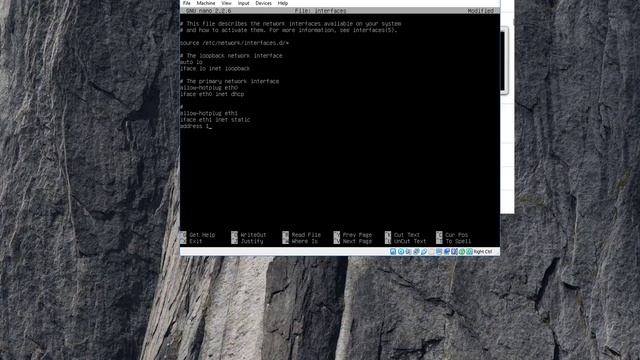This screenshot has height=360, width=640.
Task: Click the 'iface eth1 inet static' line
Action: click(x=215, y=120)
